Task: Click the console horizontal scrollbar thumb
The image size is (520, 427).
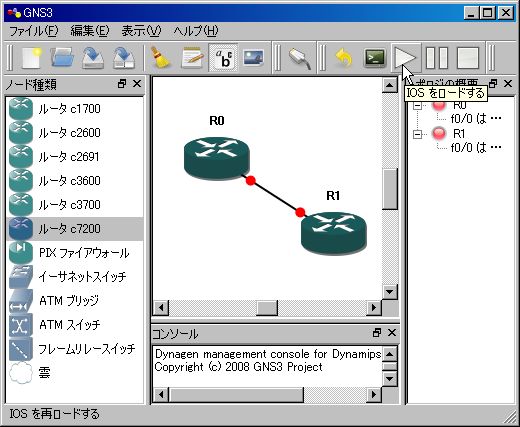Action: [x=236, y=395]
